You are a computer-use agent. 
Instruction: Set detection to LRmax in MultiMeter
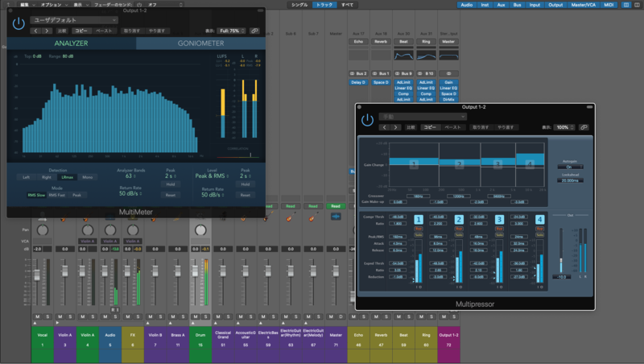click(x=67, y=177)
